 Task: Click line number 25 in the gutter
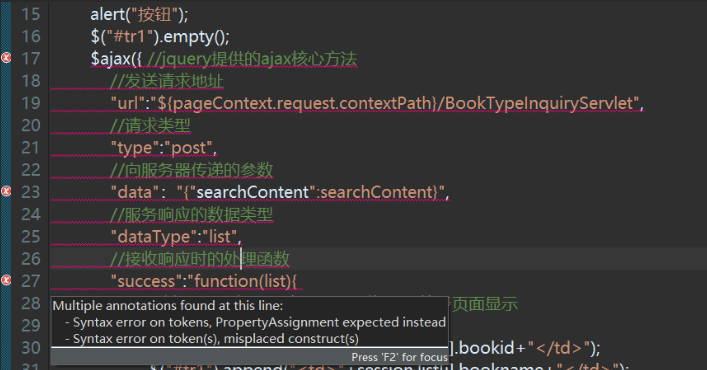(31, 237)
